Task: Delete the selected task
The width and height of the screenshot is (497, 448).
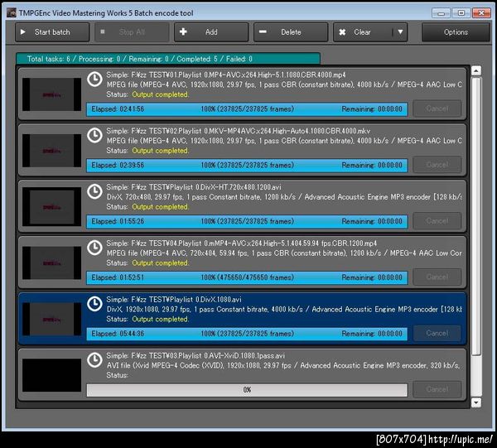Action: 291,32
